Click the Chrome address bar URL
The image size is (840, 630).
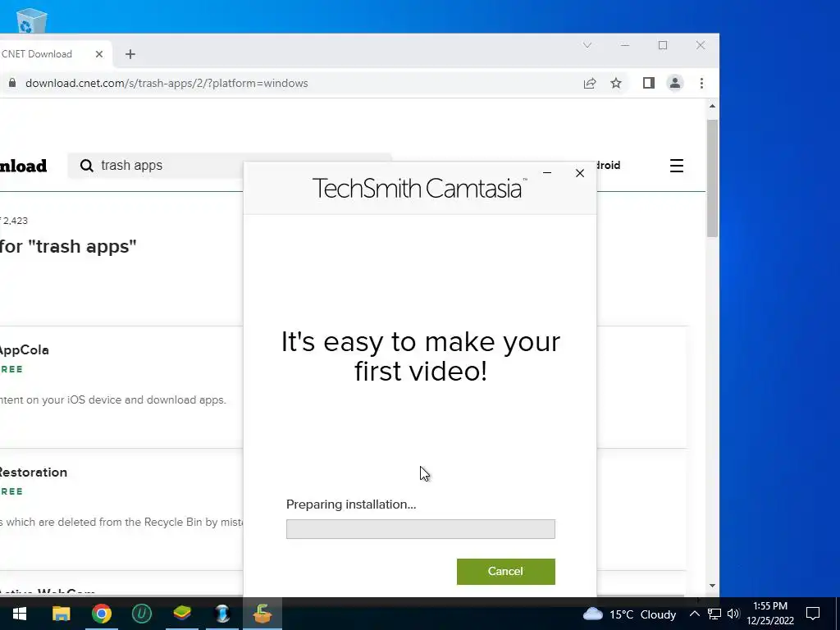[167, 83]
